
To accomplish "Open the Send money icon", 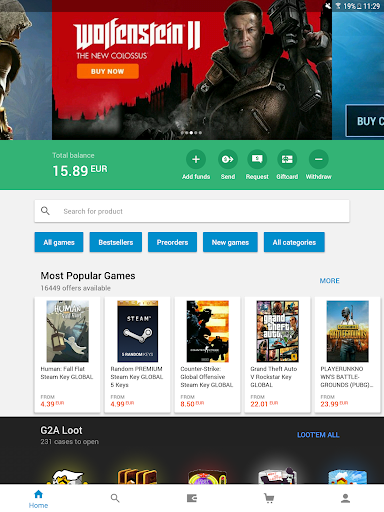I will [228, 159].
